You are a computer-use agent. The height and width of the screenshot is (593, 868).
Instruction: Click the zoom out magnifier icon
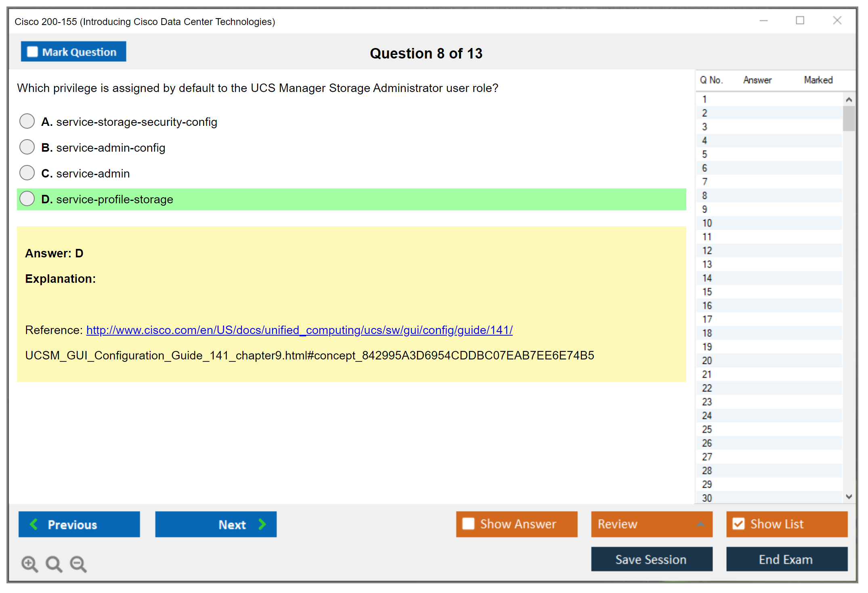pos(78,564)
